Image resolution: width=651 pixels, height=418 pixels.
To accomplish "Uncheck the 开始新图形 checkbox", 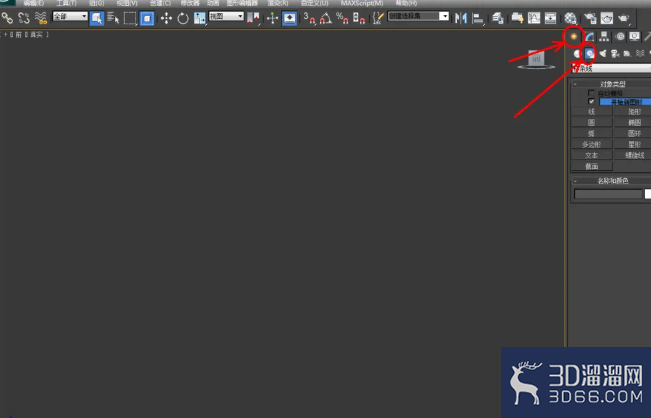I will click(591, 102).
